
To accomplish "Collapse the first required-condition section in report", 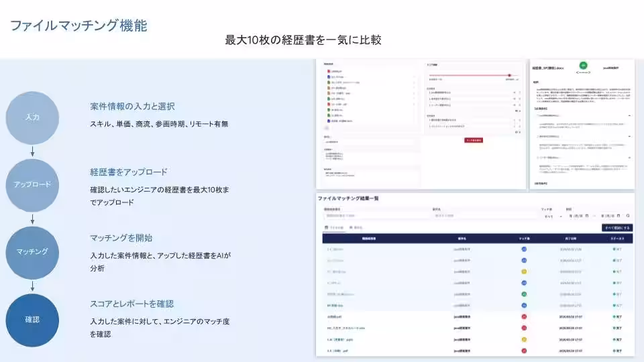I will point(630,116).
